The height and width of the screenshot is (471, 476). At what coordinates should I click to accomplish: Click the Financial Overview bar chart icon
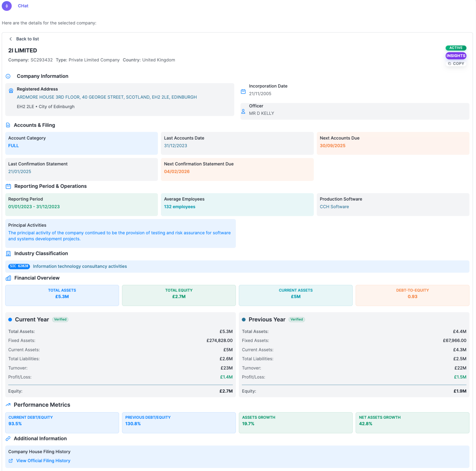click(8, 278)
